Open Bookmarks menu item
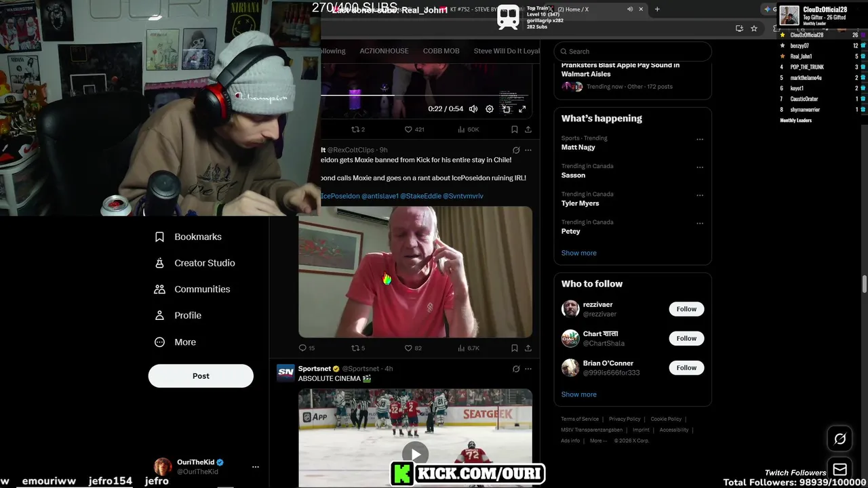This screenshot has height=488, width=868. 188,237
